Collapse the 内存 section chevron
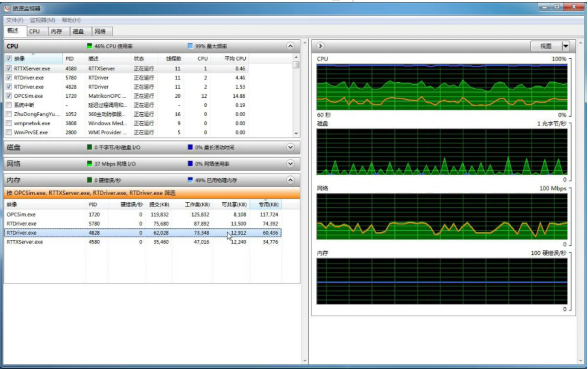Screen dimensions: 588x369 [x=290, y=180]
